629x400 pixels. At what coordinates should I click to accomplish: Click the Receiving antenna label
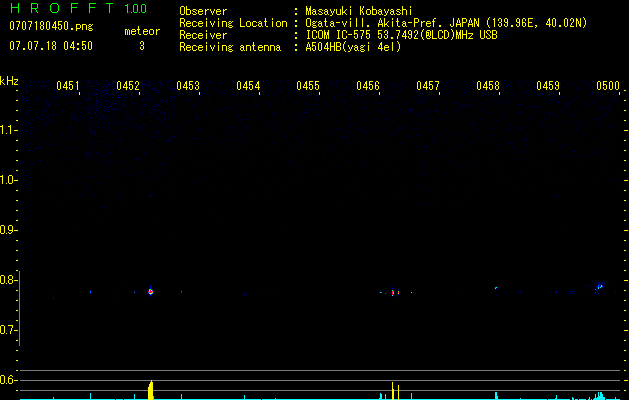click(x=230, y=47)
